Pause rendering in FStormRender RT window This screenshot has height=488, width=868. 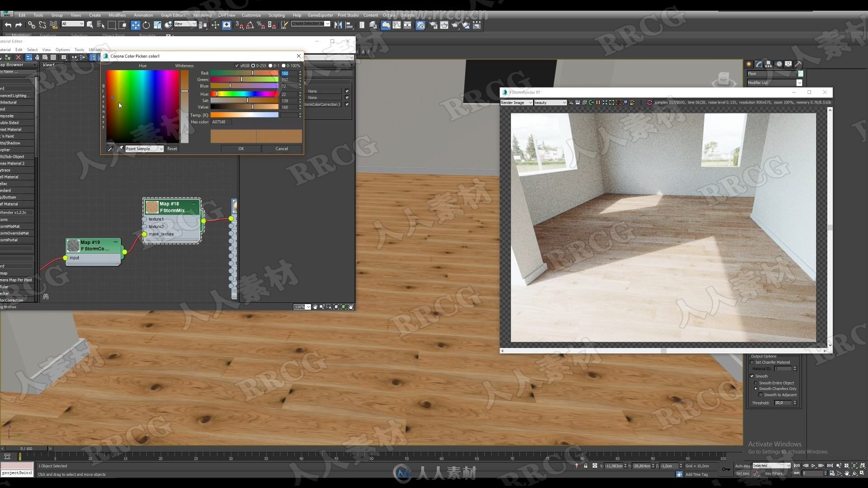click(598, 103)
